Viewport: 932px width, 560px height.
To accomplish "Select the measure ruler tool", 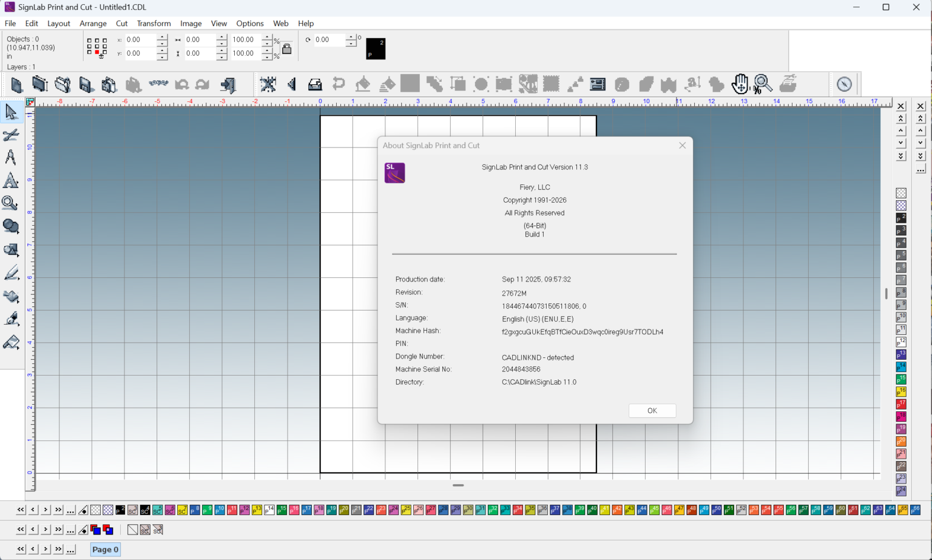I will (x=11, y=342).
